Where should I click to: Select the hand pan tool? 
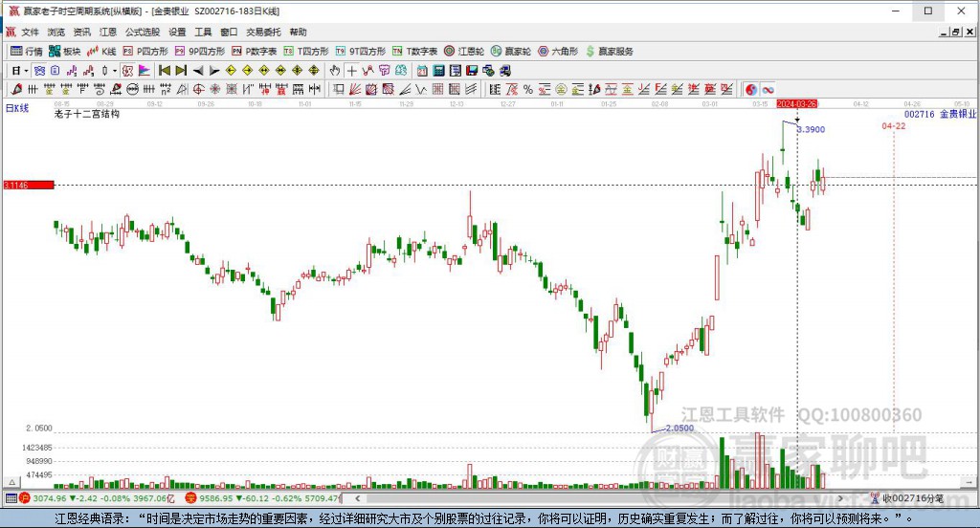coord(335,71)
